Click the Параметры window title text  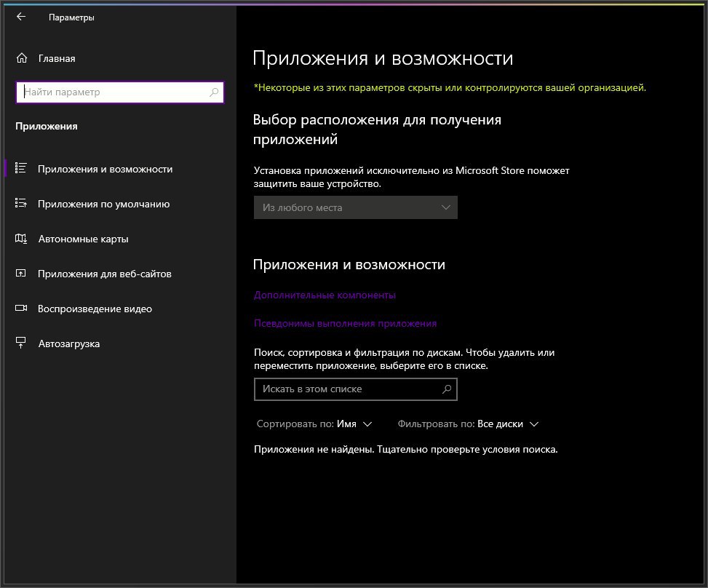click(x=71, y=17)
